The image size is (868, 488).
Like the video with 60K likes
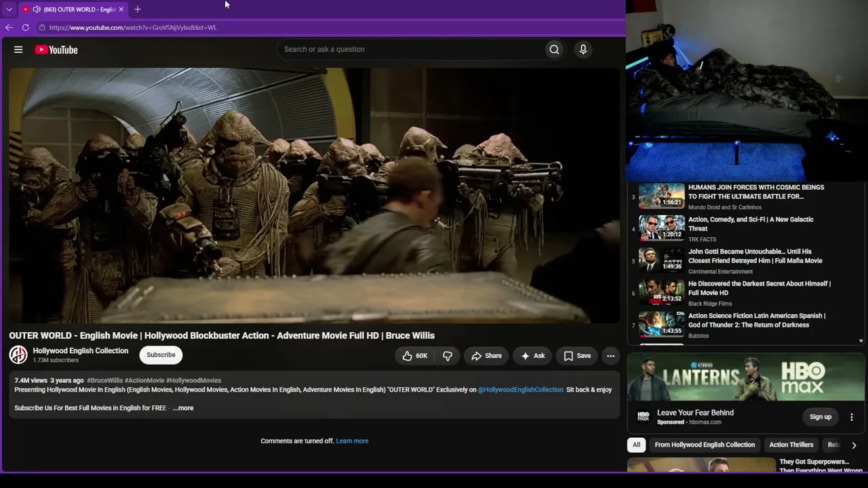[415, 356]
